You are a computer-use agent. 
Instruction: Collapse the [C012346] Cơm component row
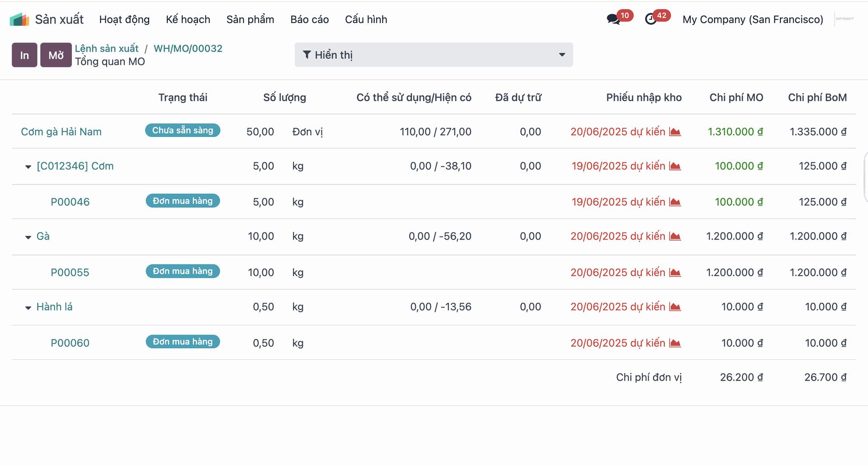tap(28, 167)
